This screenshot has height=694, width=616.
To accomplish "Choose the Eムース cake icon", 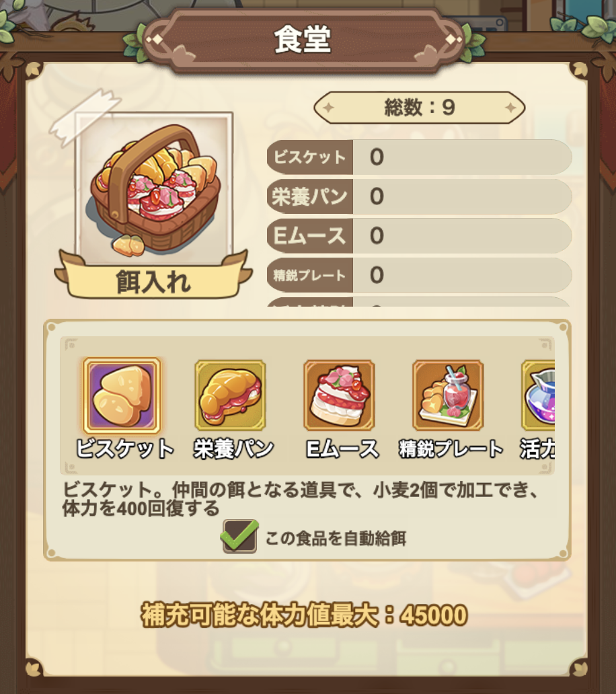I will tap(339, 395).
